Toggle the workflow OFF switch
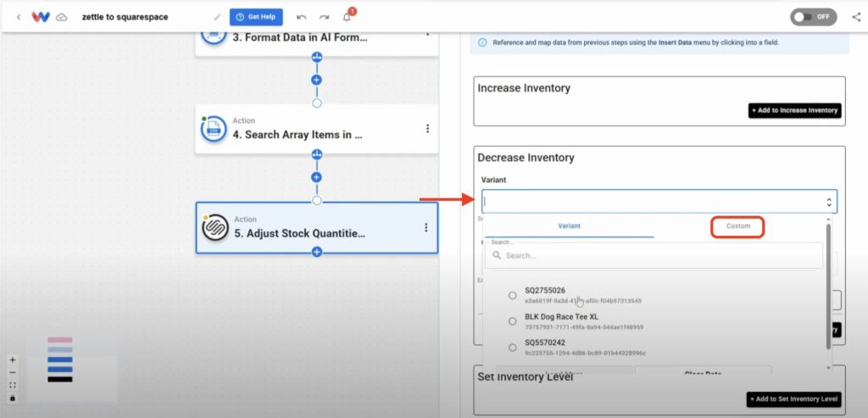Screen dimensions: 868x418 pyautogui.click(x=813, y=17)
